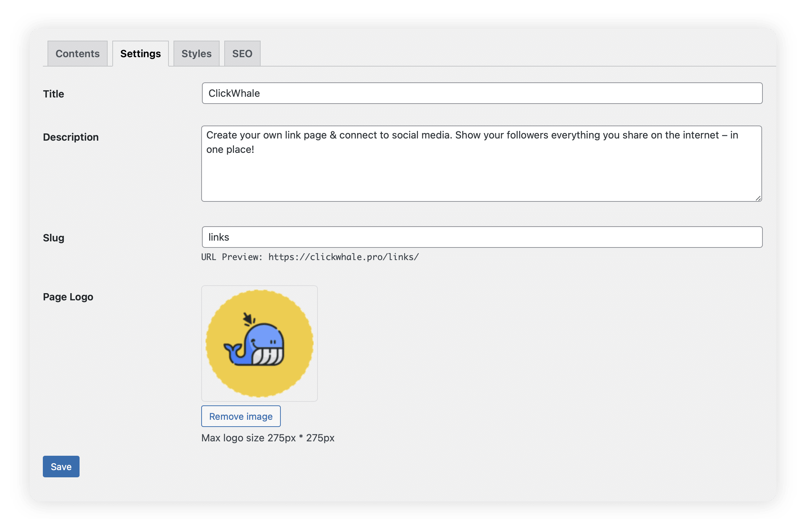806x532 pixels.
Task: Open the Styles tab
Action: click(196, 53)
